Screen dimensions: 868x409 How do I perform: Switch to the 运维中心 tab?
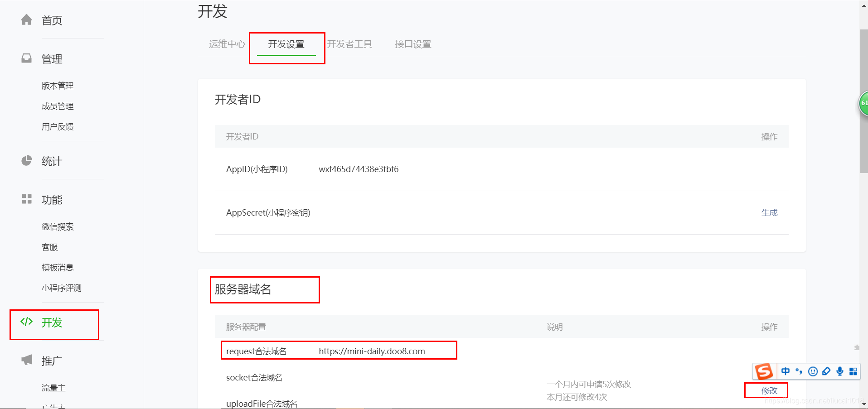(227, 44)
